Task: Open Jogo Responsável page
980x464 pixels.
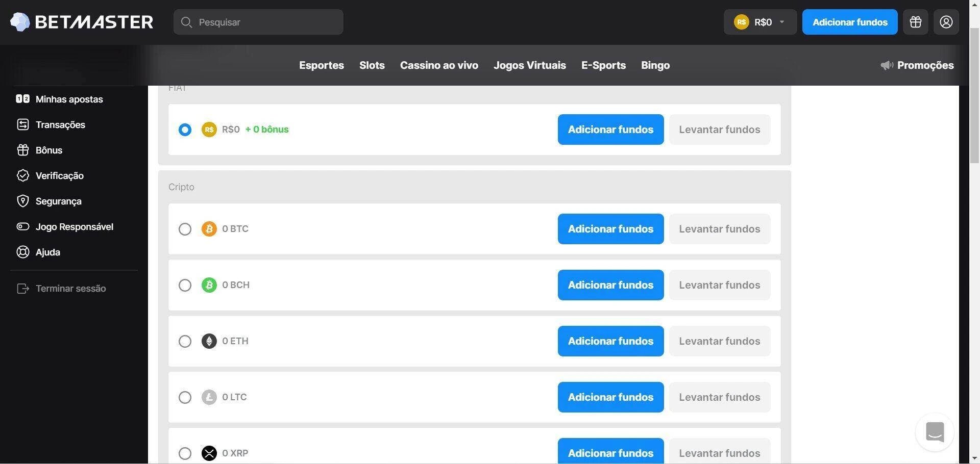Action: click(75, 226)
